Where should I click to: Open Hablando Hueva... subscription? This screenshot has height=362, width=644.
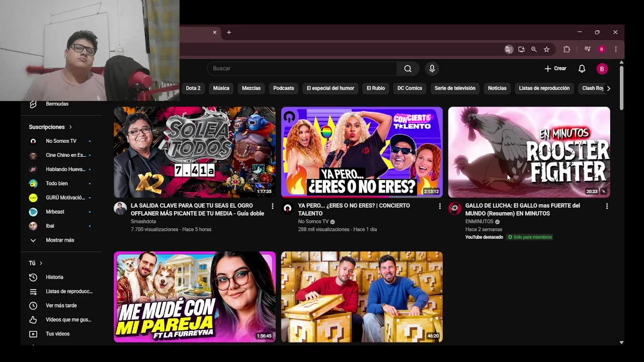point(60,169)
